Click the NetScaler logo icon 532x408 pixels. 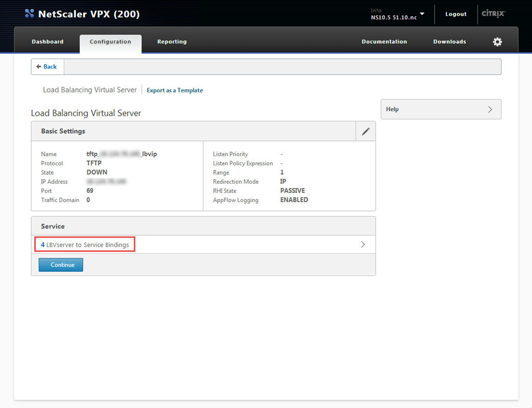[30, 14]
